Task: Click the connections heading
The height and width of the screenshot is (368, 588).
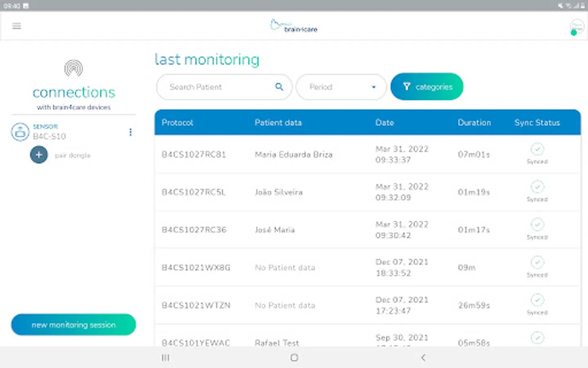Action: 74,92
